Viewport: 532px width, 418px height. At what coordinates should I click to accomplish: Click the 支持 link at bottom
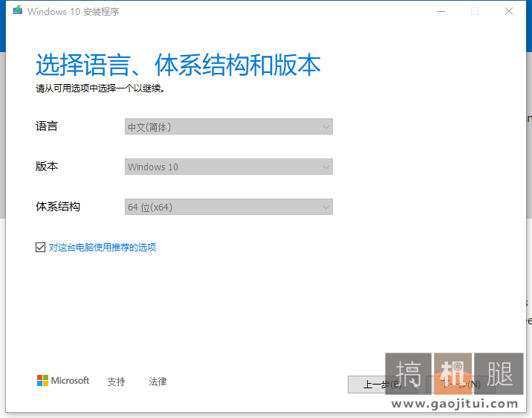(116, 382)
